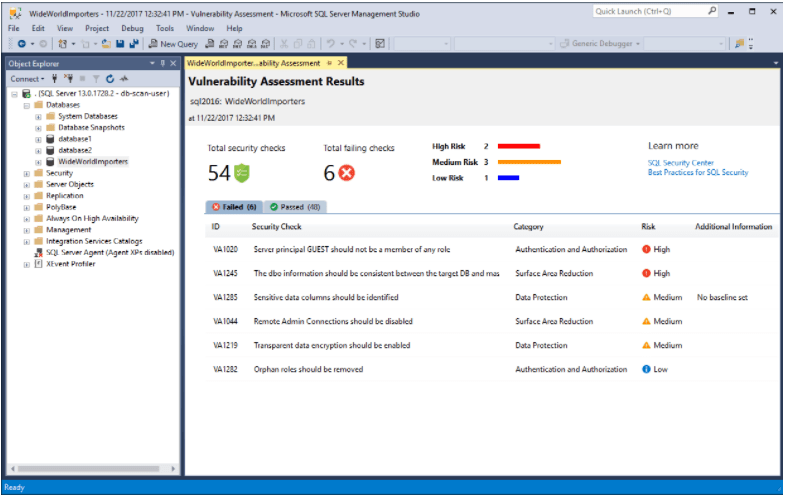
Task: Click the Open File folder icon
Action: (106, 44)
